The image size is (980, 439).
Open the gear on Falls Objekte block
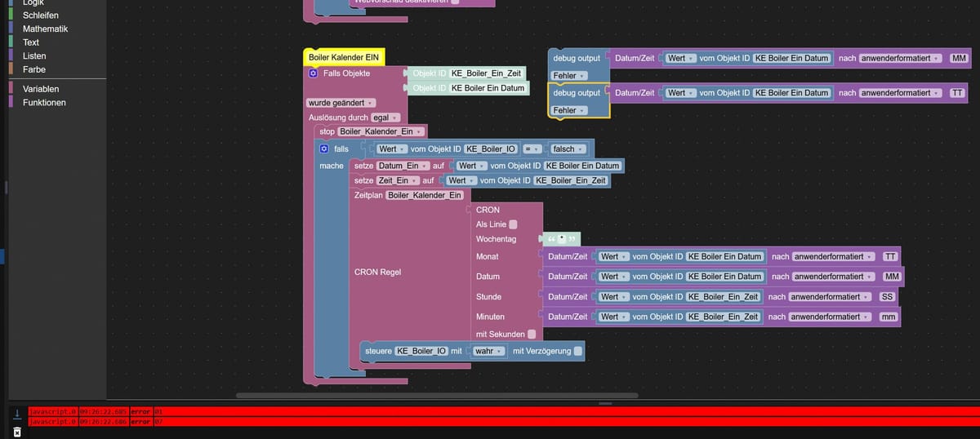click(313, 73)
